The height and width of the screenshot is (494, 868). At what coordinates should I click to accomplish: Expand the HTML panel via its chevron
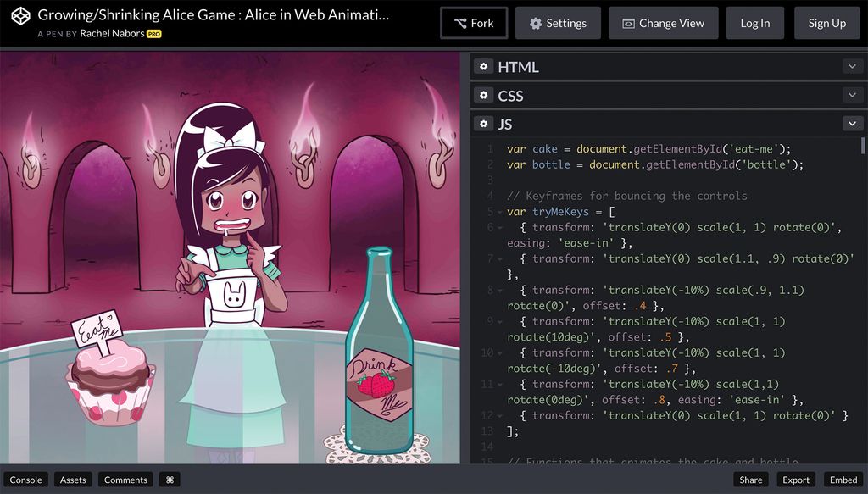click(x=852, y=66)
